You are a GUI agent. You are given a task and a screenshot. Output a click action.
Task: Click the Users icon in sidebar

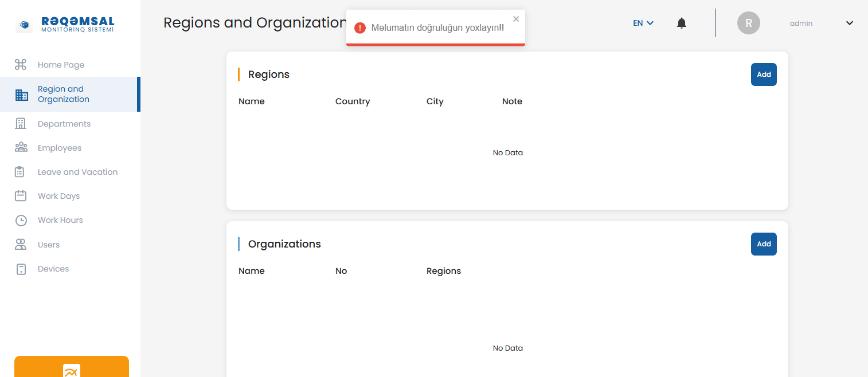click(x=21, y=245)
